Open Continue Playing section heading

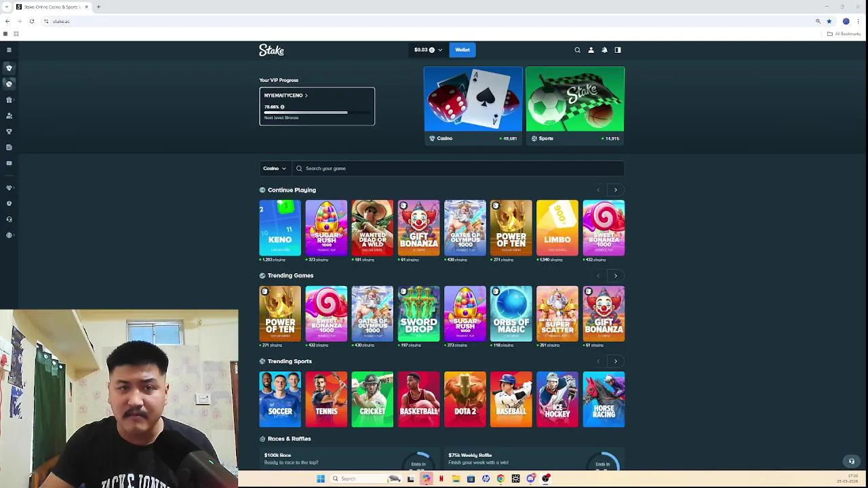292,190
